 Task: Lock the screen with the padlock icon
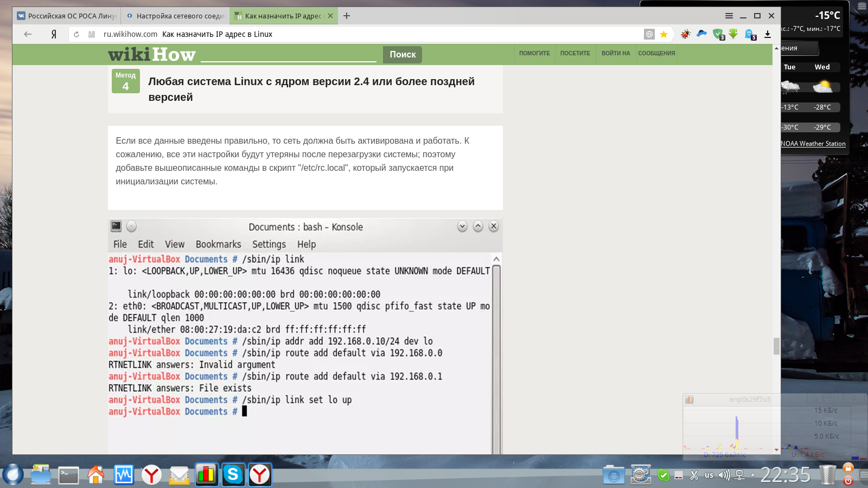(848, 468)
